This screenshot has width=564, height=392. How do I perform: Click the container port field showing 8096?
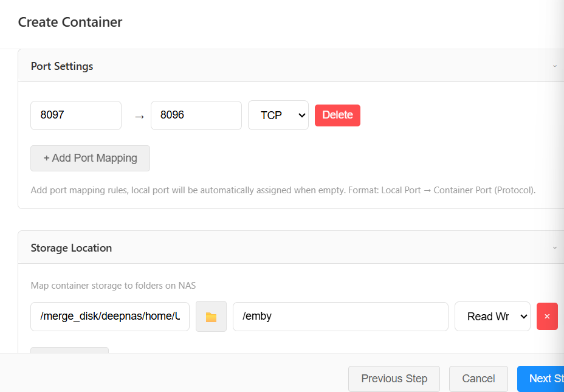(x=196, y=115)
